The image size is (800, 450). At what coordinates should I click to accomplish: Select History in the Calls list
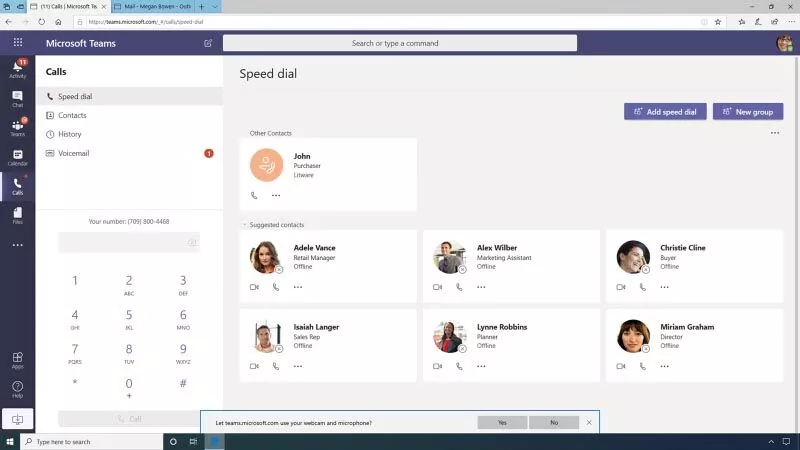(70, 134)
